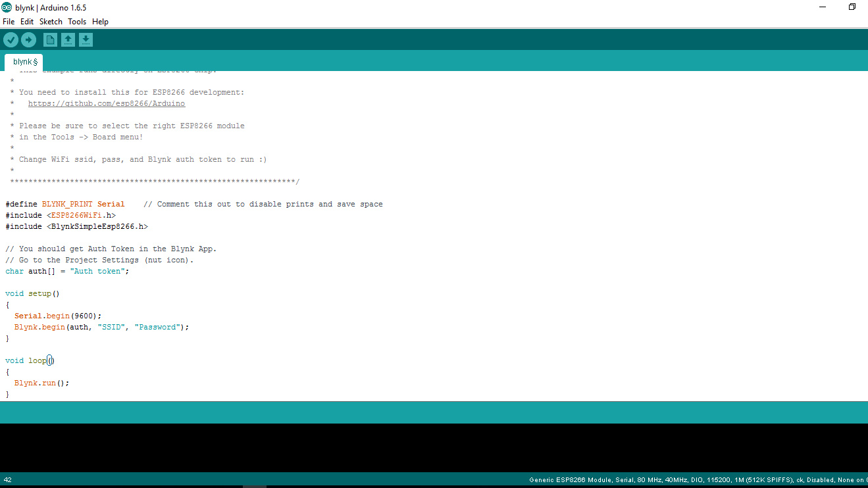The image size is (868, 488).
Task: Restore the window with restore button
Action: pyautogui.click(x=852, y=7)
